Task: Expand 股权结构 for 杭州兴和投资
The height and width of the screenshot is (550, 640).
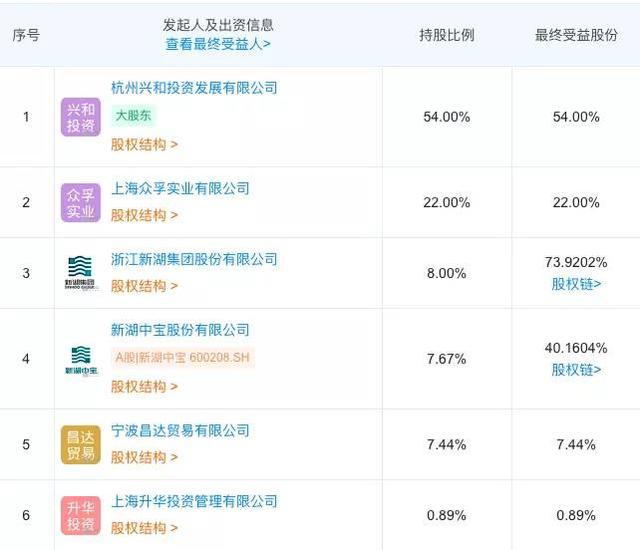Action: 144,145
